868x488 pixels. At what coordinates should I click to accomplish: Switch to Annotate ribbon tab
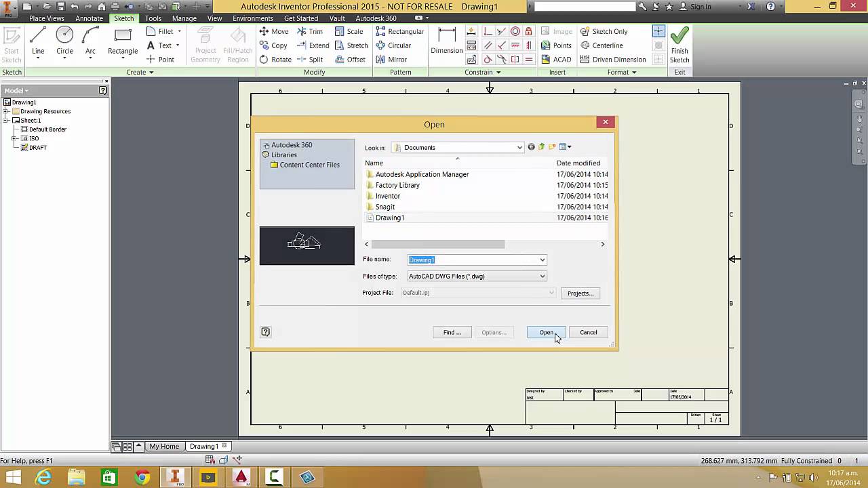click(89, 18)
